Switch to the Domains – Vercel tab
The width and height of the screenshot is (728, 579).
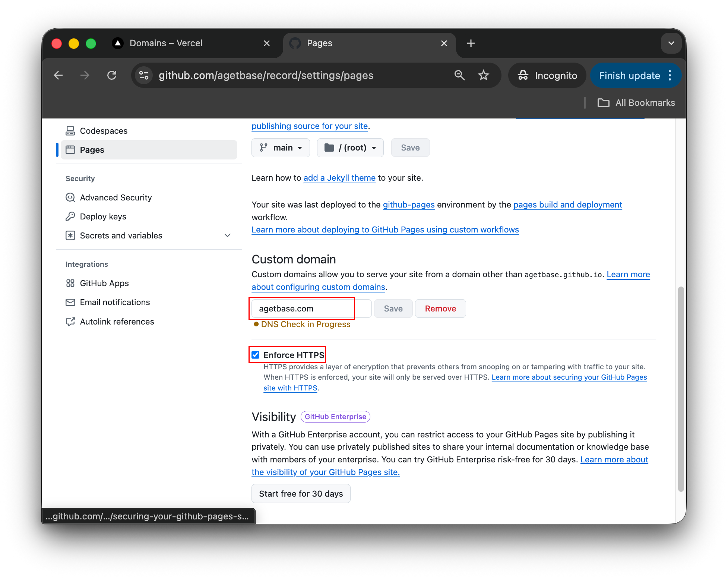click(166, 43)
